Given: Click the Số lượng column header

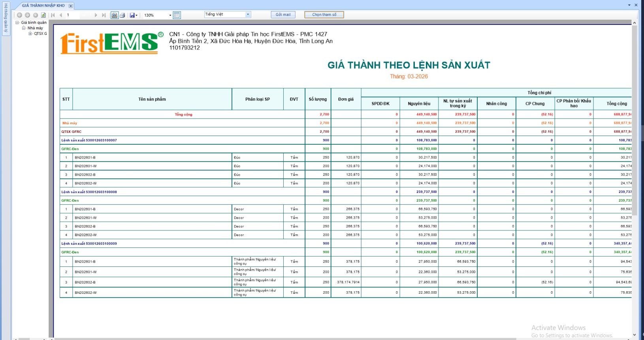Looking at the screenshot, I should point(318,99).
